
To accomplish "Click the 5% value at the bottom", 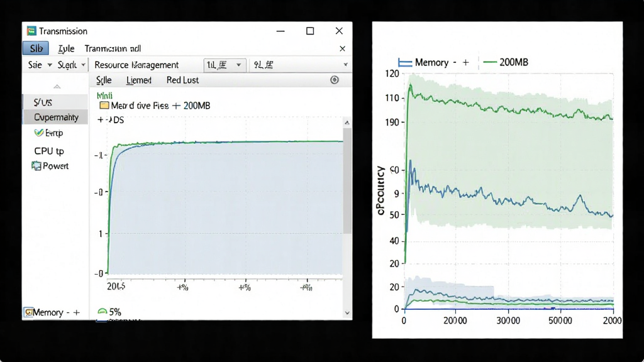I will tap(115, 312).
